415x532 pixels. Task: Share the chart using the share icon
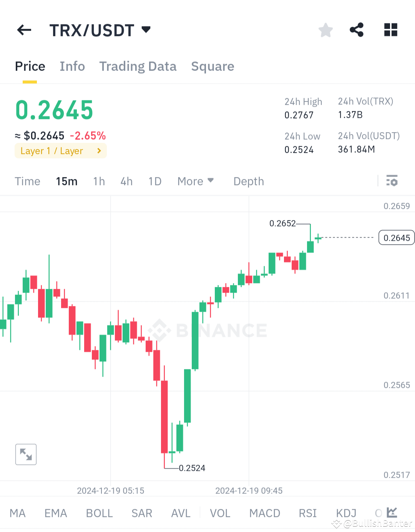click(357, 30)
